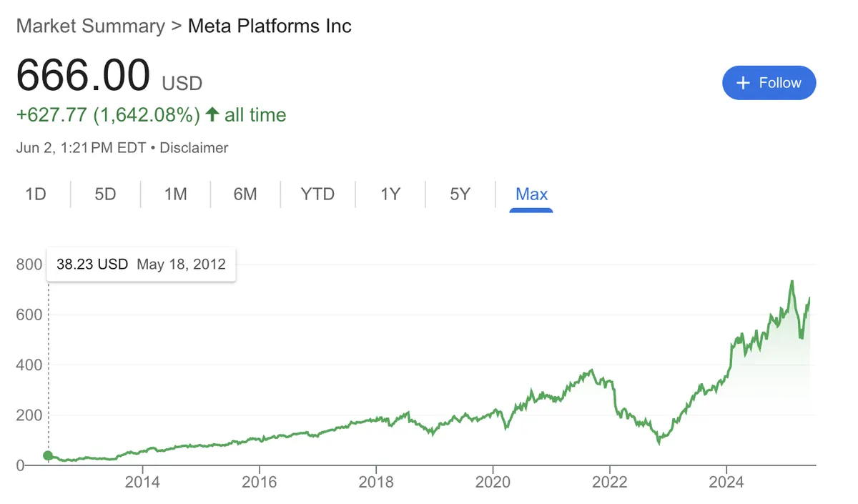Image resolution: width=858 pixels, height=504 pixels.
Task: Switch to the 6M range tab
Action: click(245, 194)
